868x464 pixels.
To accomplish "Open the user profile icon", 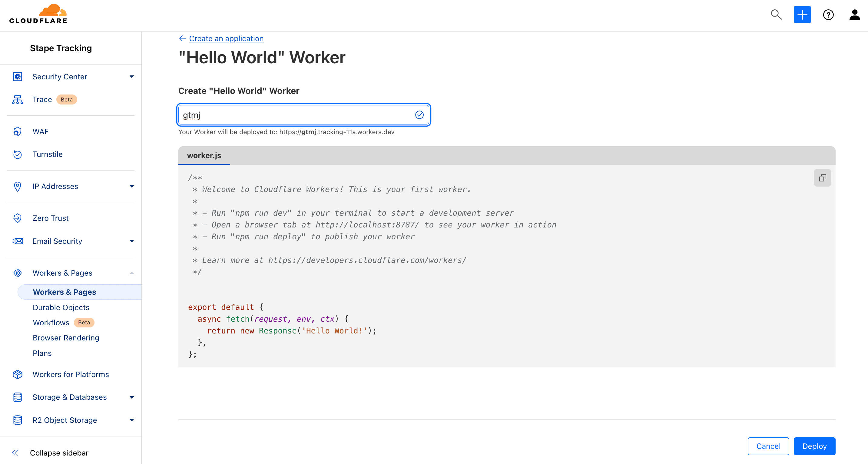I will pyautogui.click(x=854, y=15).
